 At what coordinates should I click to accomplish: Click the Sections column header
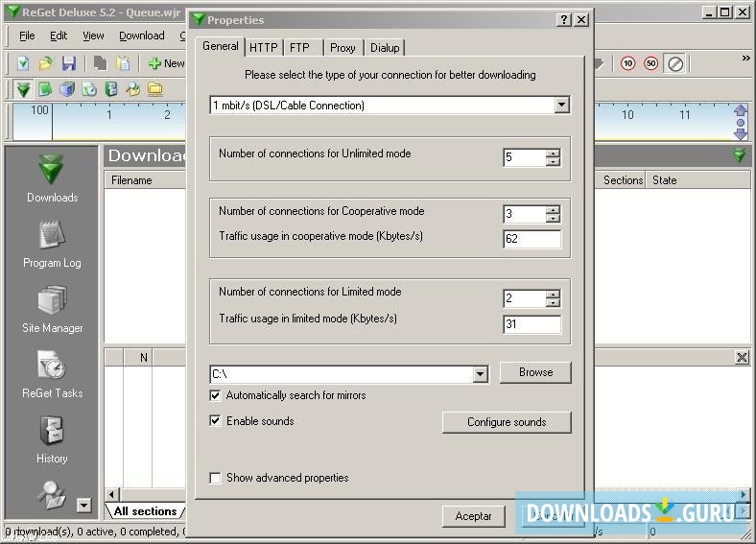(x=623, y=179)
